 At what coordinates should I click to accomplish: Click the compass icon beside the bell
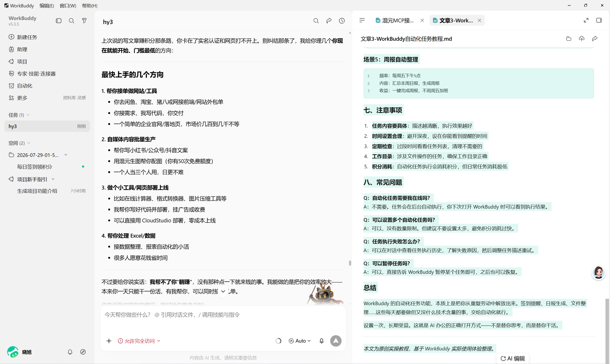pos(83,352)
